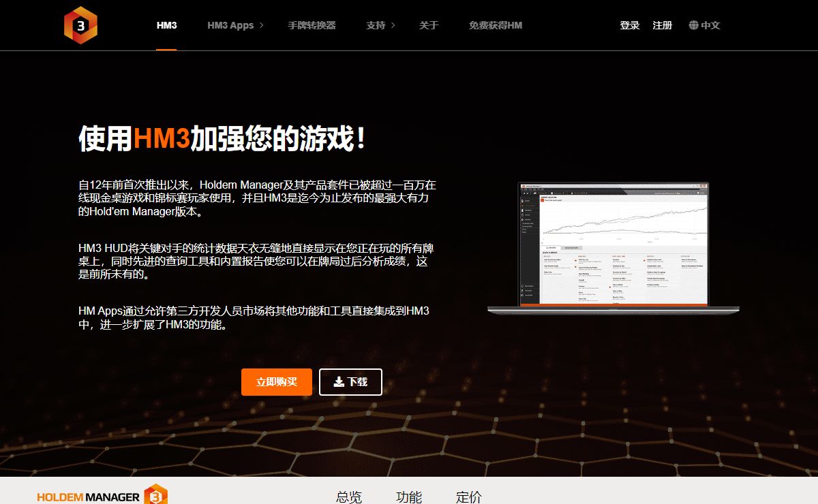Click the HM3 hexagon logo in header

pos(80,25)
